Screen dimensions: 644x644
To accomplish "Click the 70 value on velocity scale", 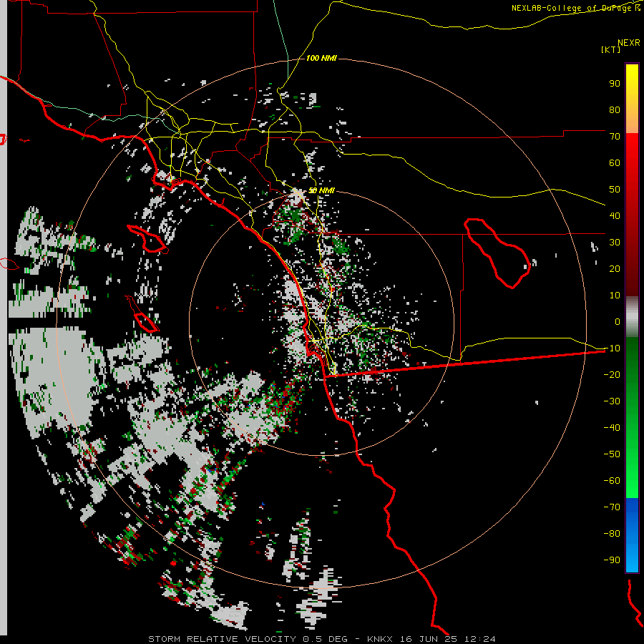I will tap(615, 137).
